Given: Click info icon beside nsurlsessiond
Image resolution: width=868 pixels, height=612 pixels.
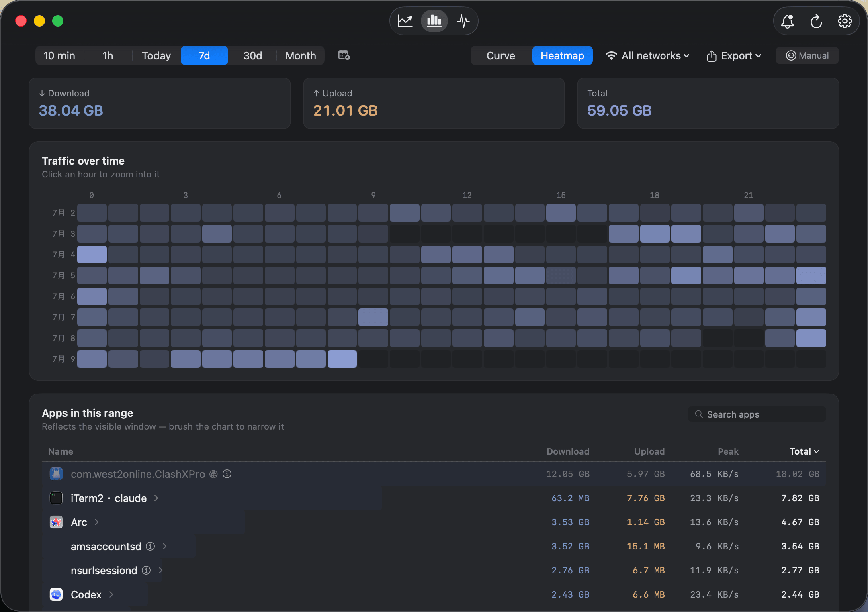Looking at the screenshot, I should tap(146, 570).
